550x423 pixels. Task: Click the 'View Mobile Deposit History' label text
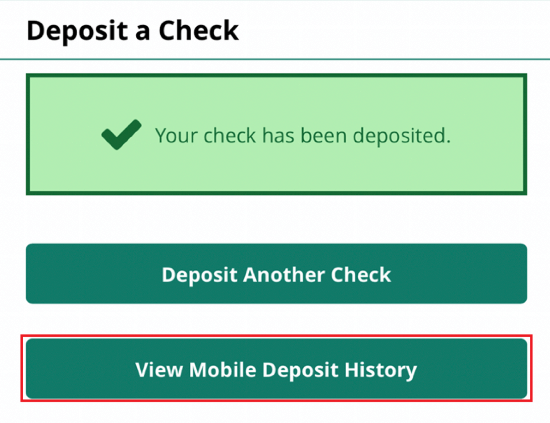coord(276,370)
